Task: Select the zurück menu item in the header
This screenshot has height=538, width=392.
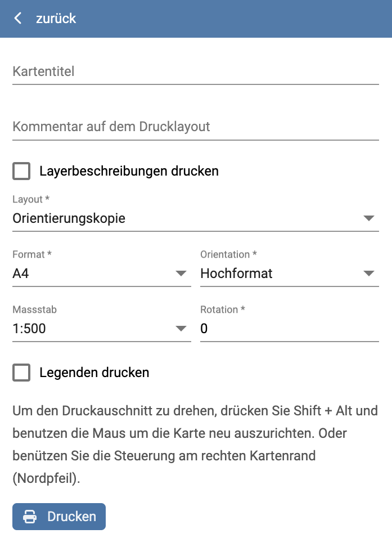Action: (x=55, y=19)
